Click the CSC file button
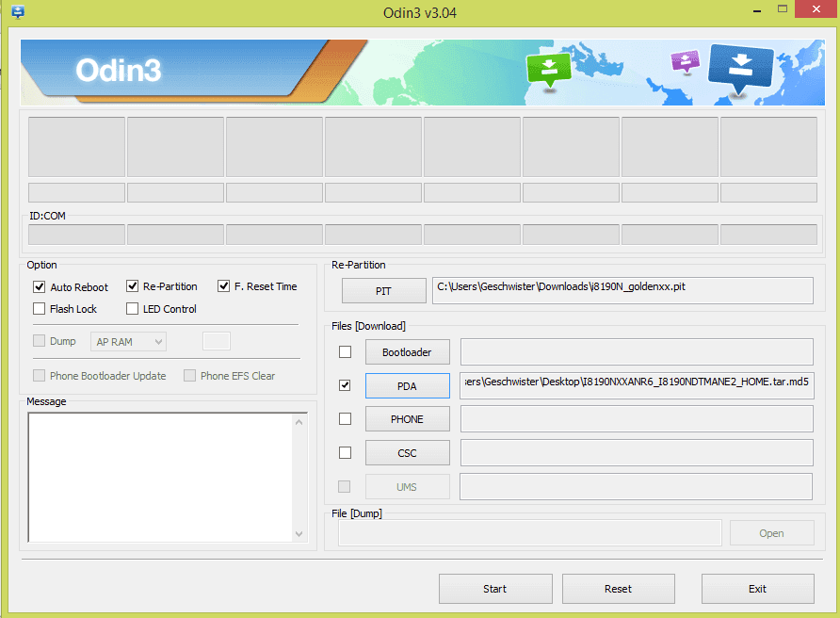The image size is (840, 618). pyautogui.click(x=407, y=453)
